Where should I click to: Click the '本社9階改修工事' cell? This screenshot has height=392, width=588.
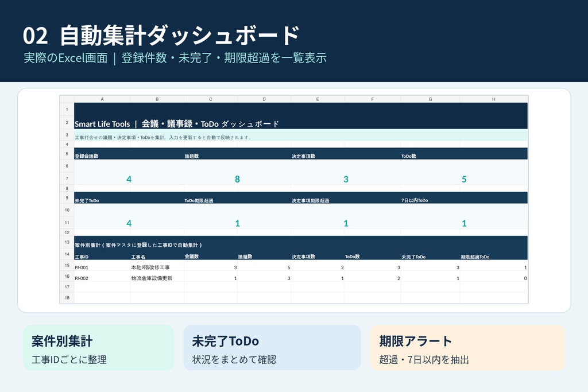(150, 267)
